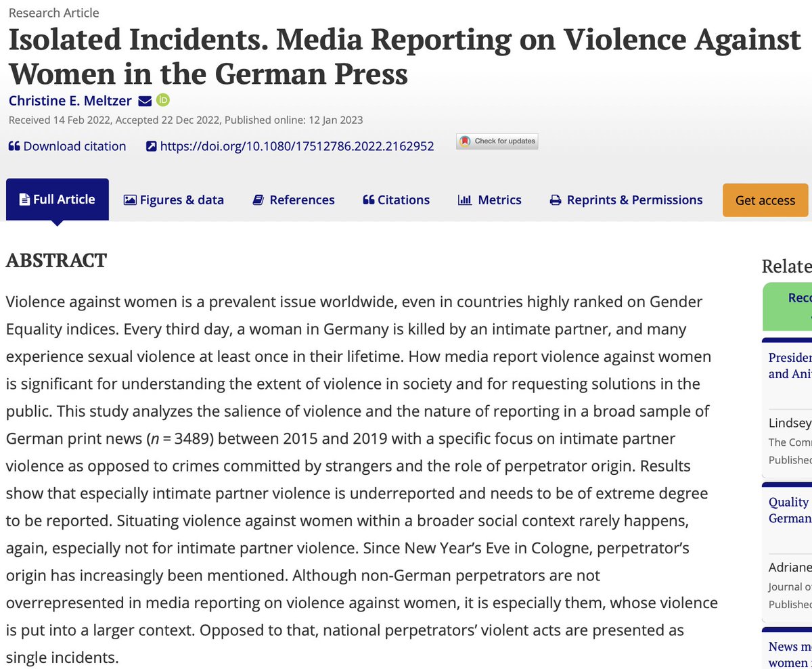812x669 pixels.
Task: Open the author's ORCID iD icon
Action: tap(163, 100)
